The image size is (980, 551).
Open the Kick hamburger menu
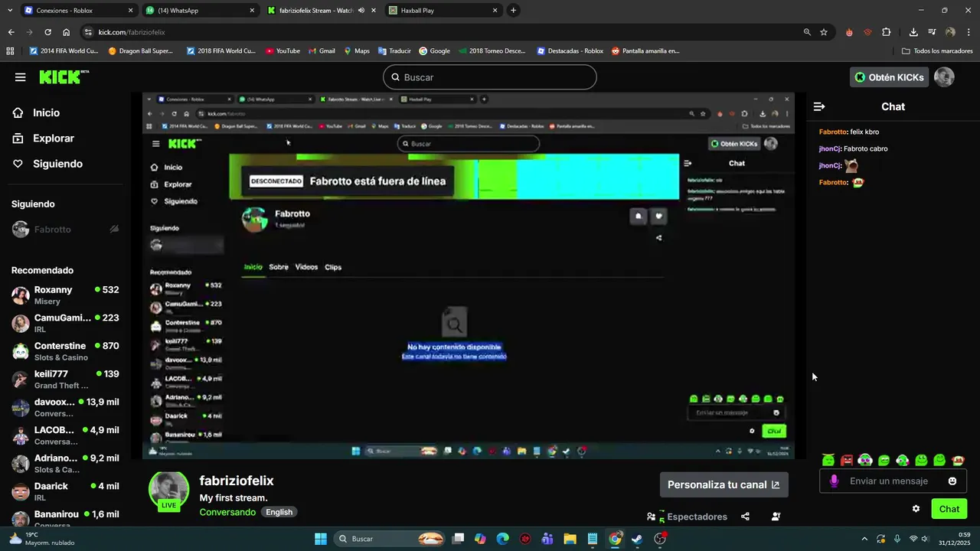[x=21, y=77]
